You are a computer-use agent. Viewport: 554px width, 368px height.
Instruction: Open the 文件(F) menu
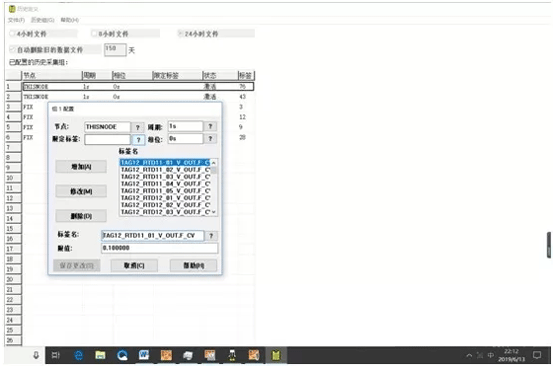16,20
